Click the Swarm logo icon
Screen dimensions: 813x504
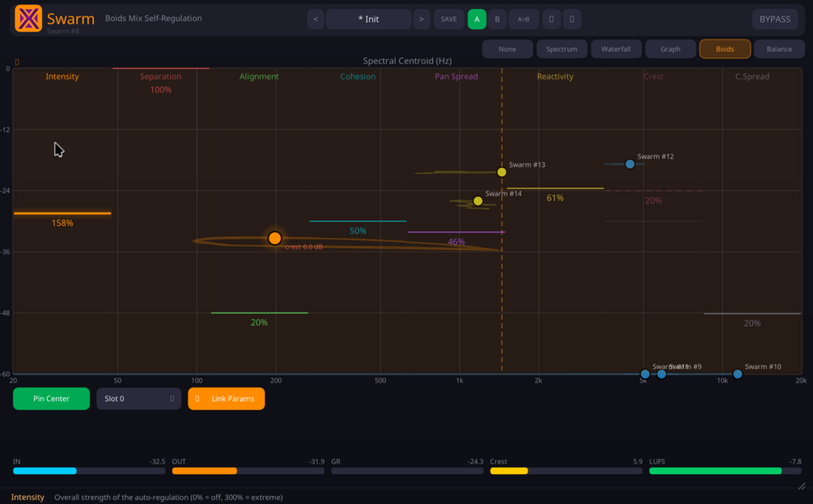[x=28, y=19]
